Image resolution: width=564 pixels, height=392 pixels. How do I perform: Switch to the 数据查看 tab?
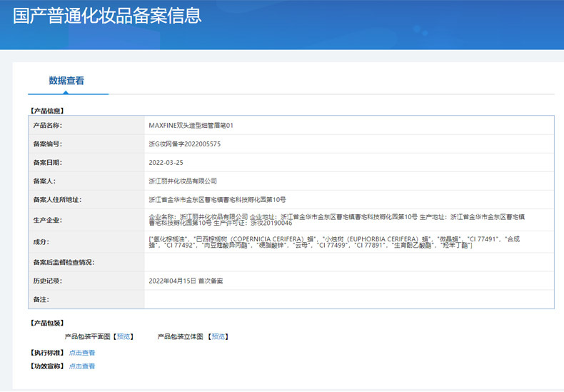click(x=66, y=81)
